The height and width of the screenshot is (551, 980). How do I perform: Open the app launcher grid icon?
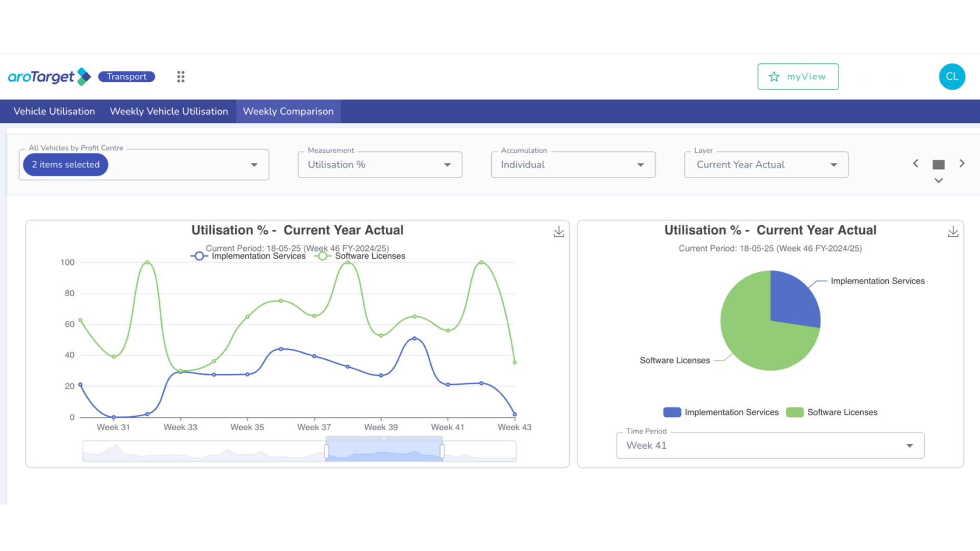[181, 77]
